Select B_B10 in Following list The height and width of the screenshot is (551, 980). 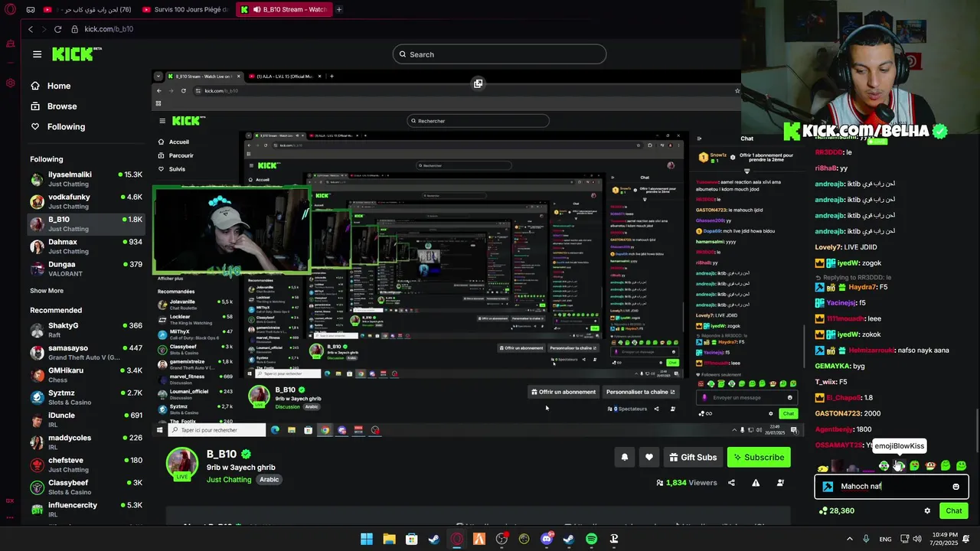point(87,224)
